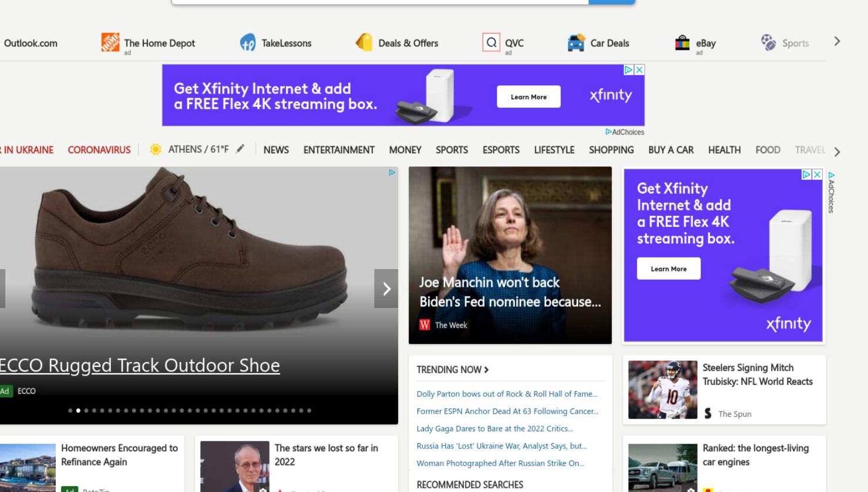Click Athens / 61°F weather text
The image size is (868, 492).
(199, 149)
